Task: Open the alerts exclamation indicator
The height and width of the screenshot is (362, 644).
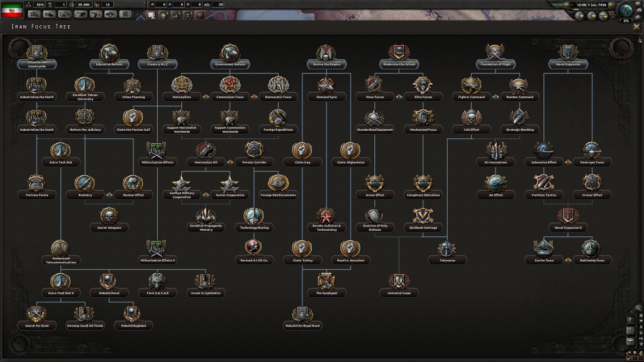Action: [x=638, y=18]
